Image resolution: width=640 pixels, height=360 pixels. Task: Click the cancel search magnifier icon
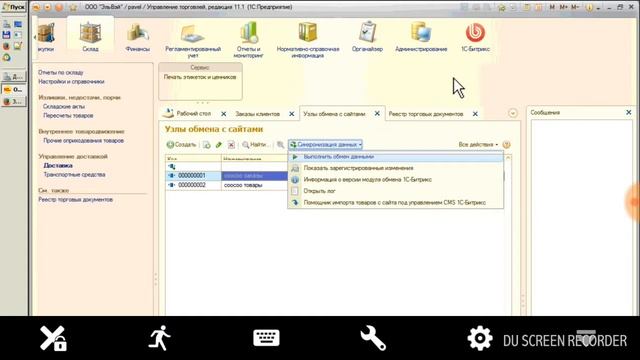click(280, 144)
